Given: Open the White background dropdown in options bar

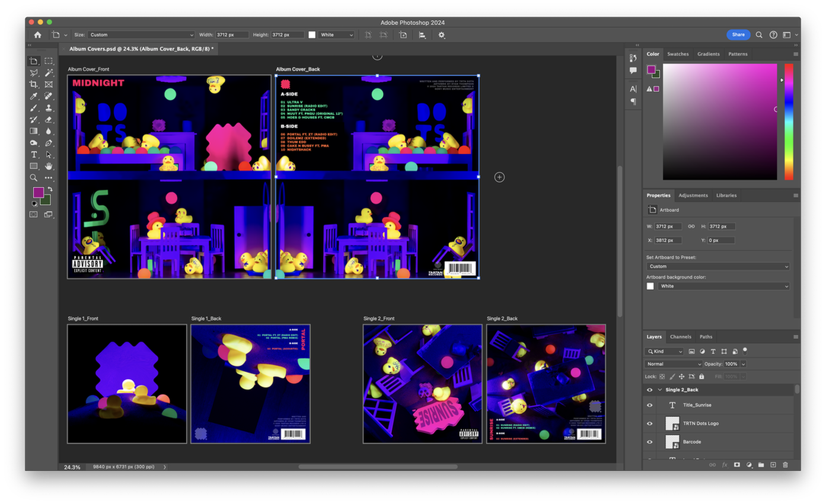Looking at the screenshot, I should pos(337,35).
